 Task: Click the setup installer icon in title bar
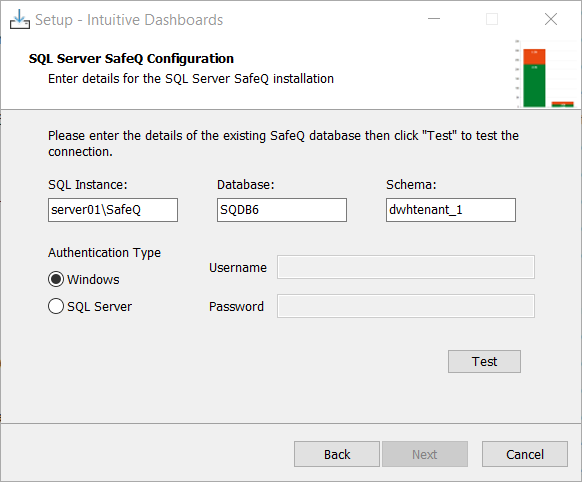20,19
